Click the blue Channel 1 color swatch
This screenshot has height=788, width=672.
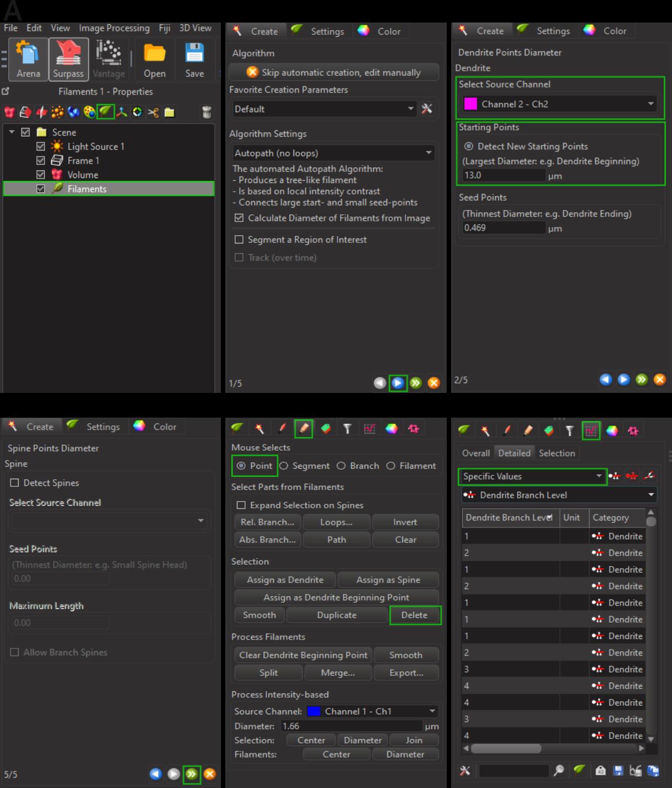coord(314,711)
